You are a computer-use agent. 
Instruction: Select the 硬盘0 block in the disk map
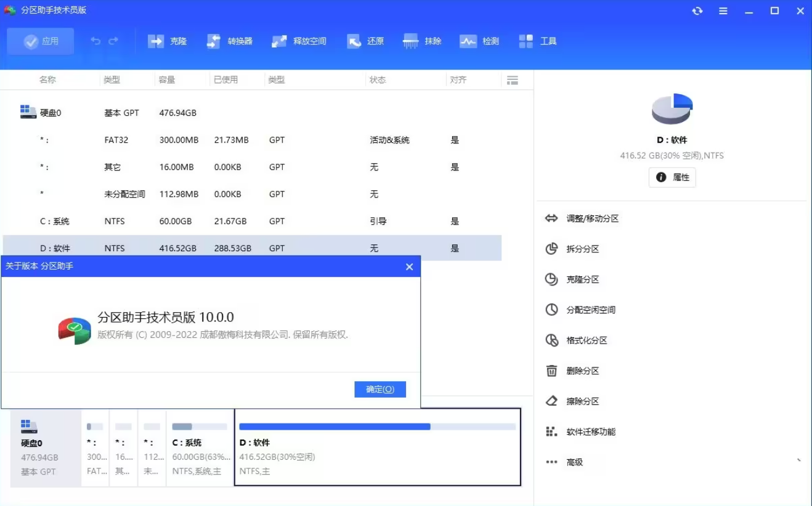(x=46, y=448)
